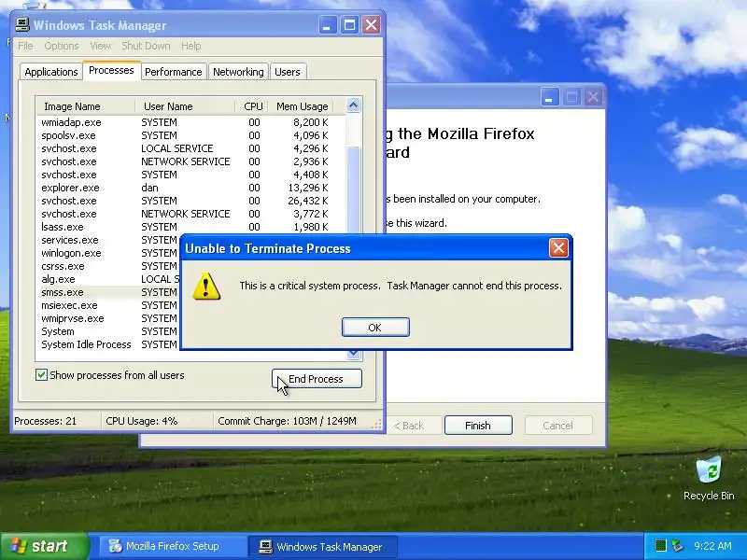The height and width of the screenshot is (560, 747).
Task: Click the End Process button
Action: (317, 379)
